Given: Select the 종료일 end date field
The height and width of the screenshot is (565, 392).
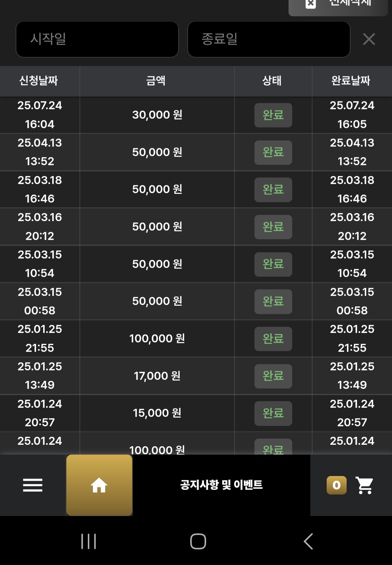Looking at the screenshot, I should 269,39.
